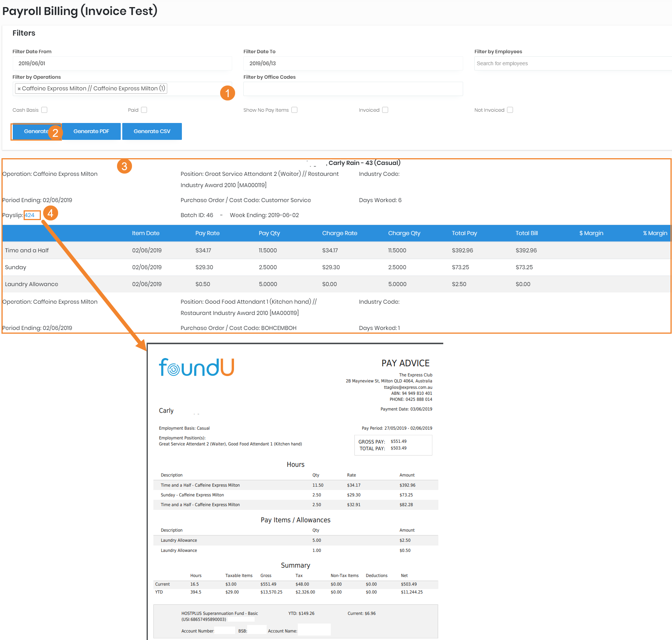Open payslip 424 link
The image size is (672, 640).
(30, 215)
